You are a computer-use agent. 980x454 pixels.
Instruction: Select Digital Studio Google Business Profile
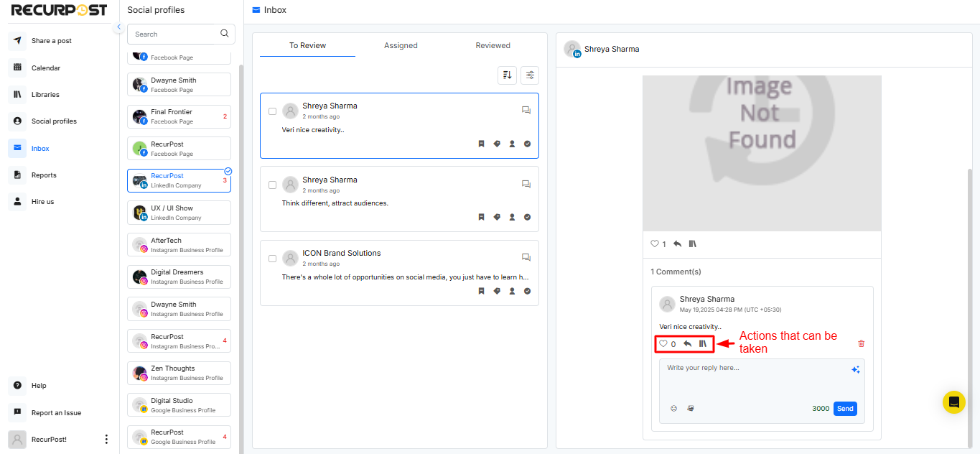click(179, 404)
